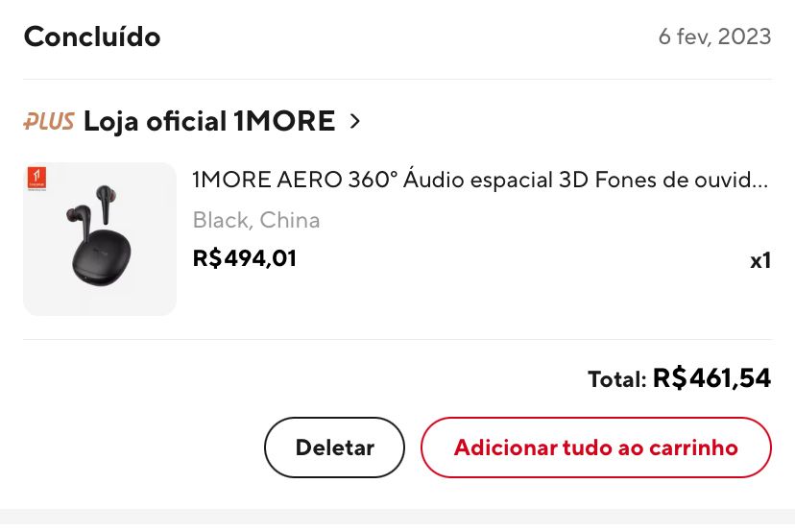Click the black charging case in the image
Image resolution: width=795 pixels, height=532 pixels.
pos(102,256)
